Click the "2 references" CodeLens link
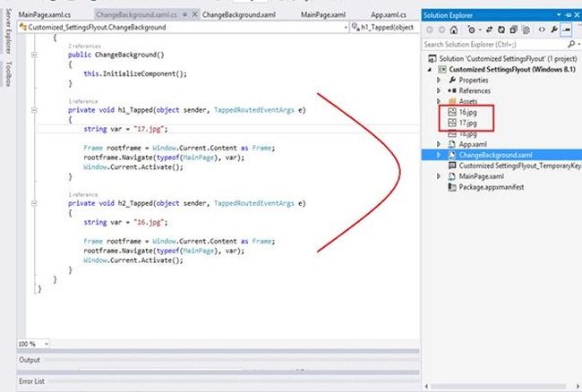The width and height of the screenshot is (582, 392). tap(84, 46)
